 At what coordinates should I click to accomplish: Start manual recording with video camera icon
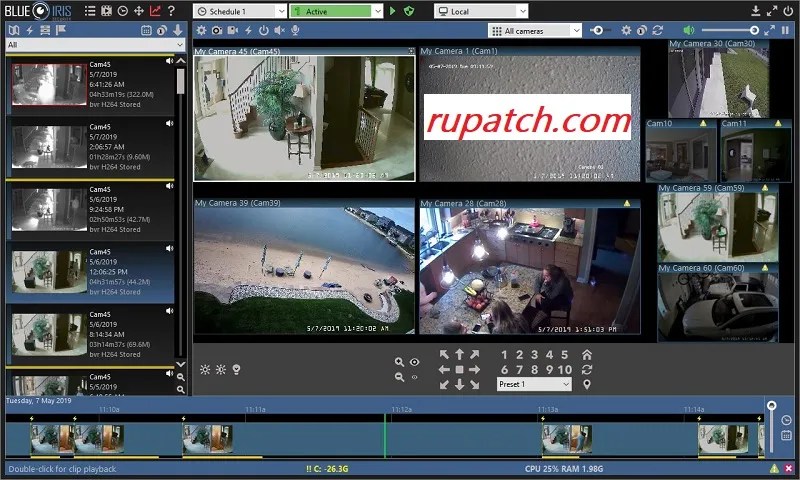(233, 31)
